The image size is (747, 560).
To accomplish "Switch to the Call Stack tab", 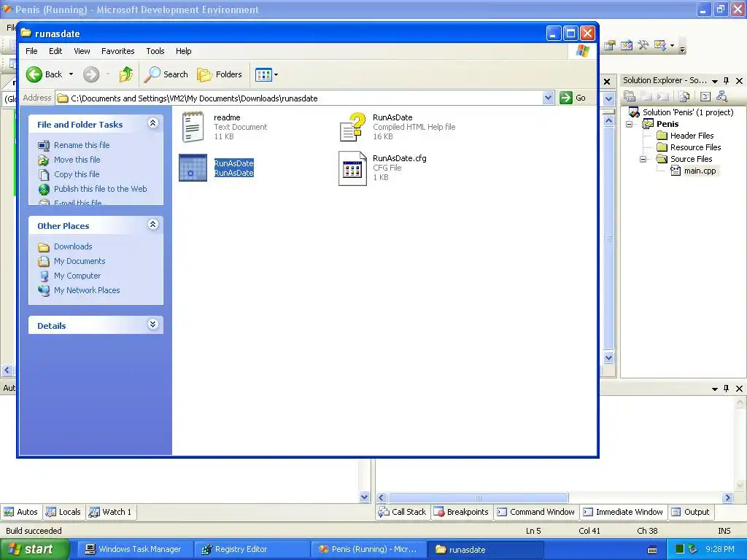I will (x=402, y=512).
